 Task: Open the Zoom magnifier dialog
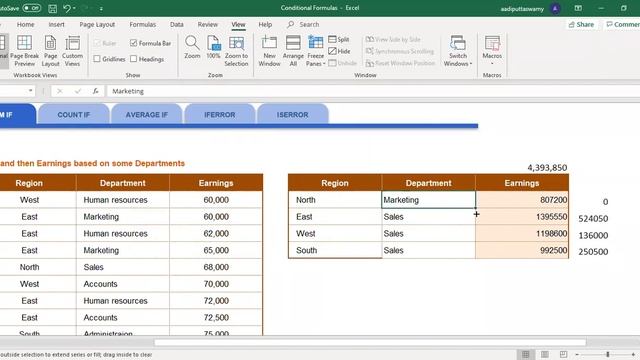click(x=192, y=47)
